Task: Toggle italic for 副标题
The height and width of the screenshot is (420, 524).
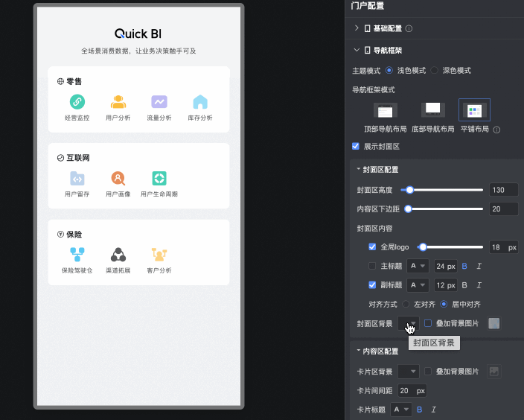Action: coord(479,285)
